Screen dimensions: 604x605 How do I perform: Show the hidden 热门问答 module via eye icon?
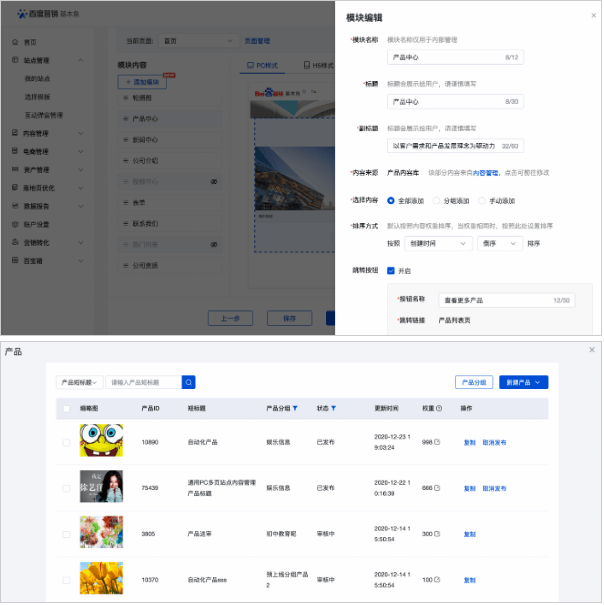[214, 245]
